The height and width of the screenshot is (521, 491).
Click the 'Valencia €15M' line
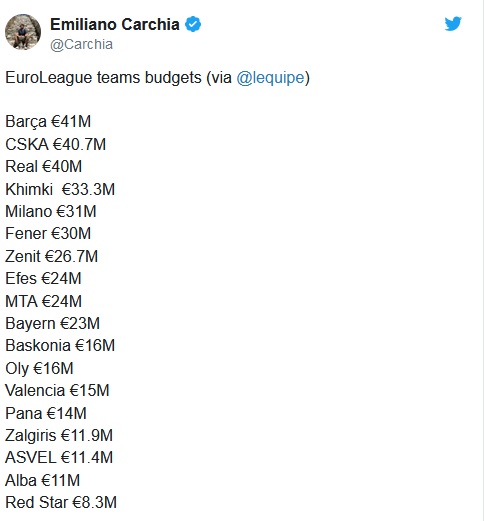point(57,390)
